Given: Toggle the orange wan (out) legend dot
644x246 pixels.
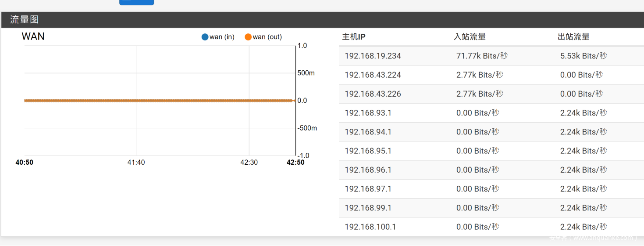Looking at the screenshot, I should [248, 37].
